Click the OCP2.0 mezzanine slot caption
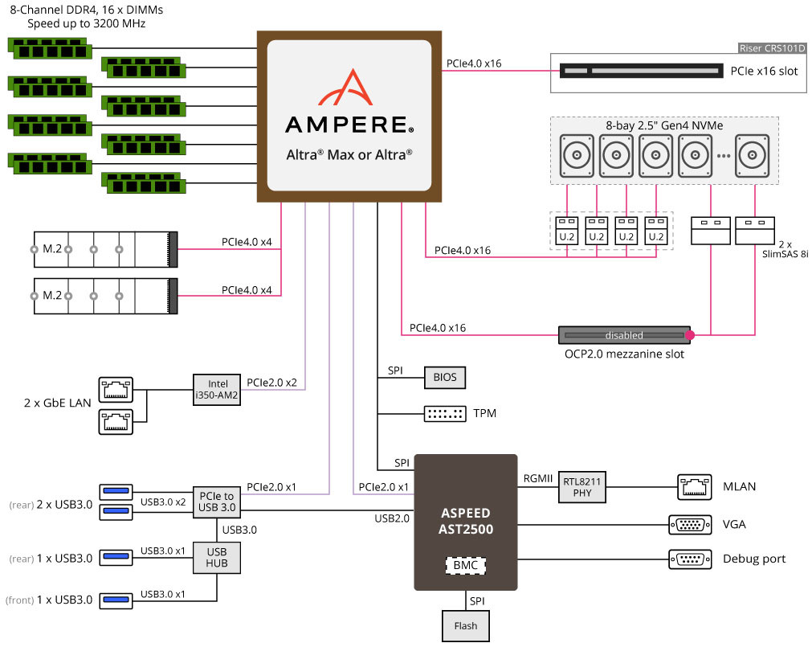 [x=624, y=354]
